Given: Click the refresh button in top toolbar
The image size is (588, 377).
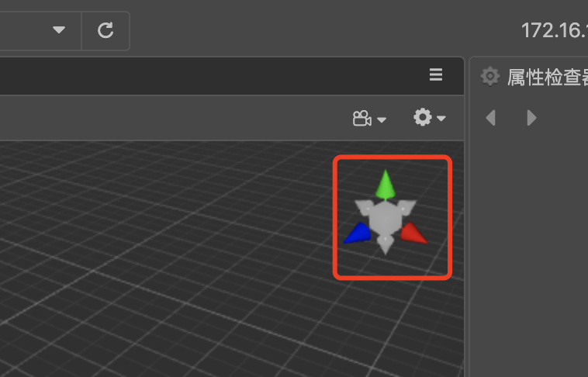Looking at the screenshot, I should coord(105,31).
